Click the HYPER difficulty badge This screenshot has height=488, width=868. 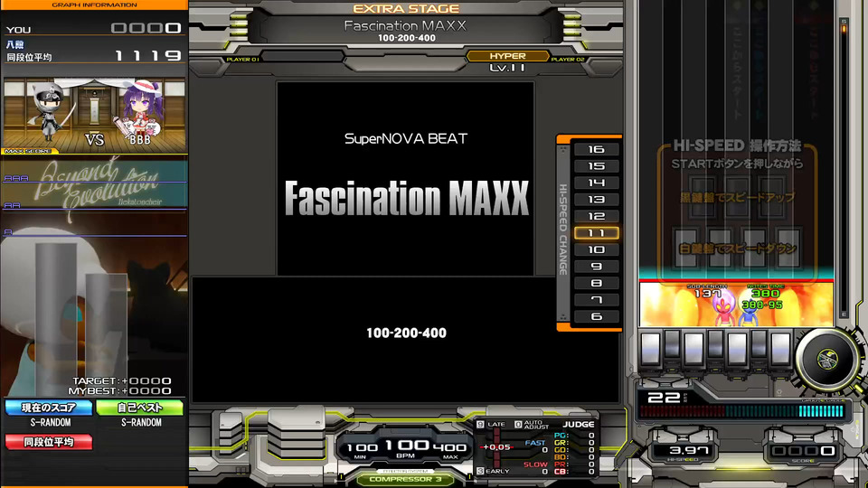507,56
